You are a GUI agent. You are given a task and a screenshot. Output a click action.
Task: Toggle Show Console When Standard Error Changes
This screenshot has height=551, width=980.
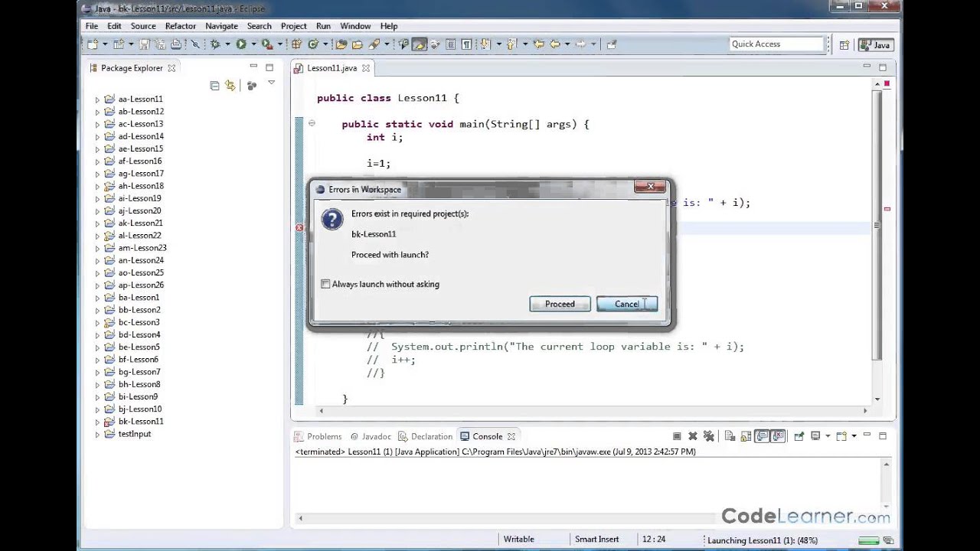click(777, 436)
